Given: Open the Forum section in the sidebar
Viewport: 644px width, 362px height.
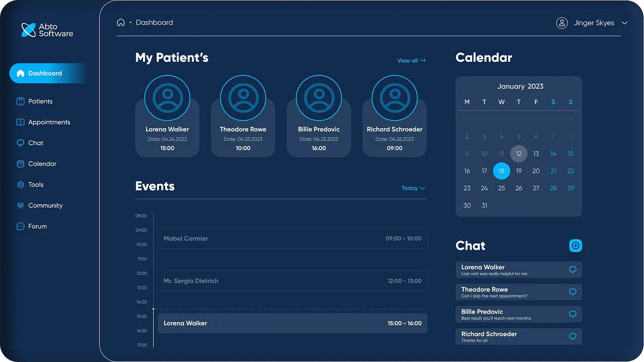Looking at the screenshot, I should [x=38, y=226].
